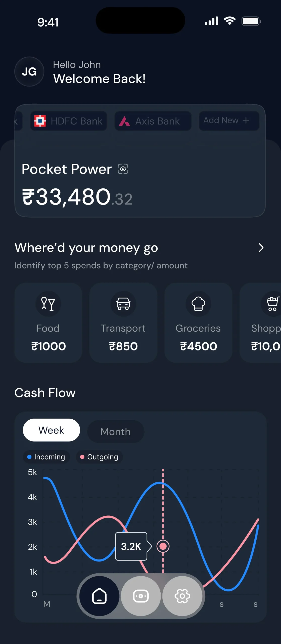Click the HDFC Bank logo

click(x=40, y=121)
